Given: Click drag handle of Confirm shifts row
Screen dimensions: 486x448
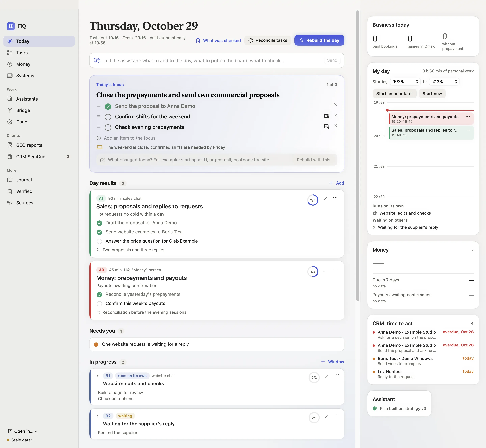Looking at the screenshot, I should [x=98, y=116].
